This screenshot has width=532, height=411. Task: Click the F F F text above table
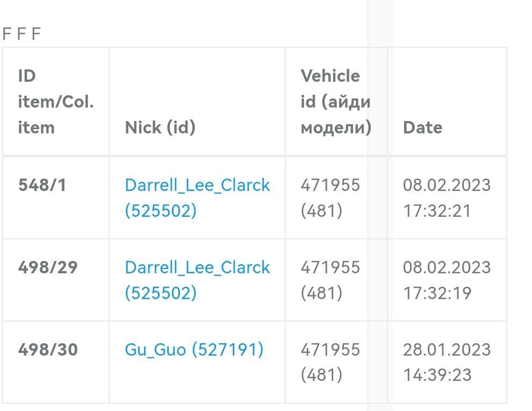pyautogui.click(x=21, y=34)
